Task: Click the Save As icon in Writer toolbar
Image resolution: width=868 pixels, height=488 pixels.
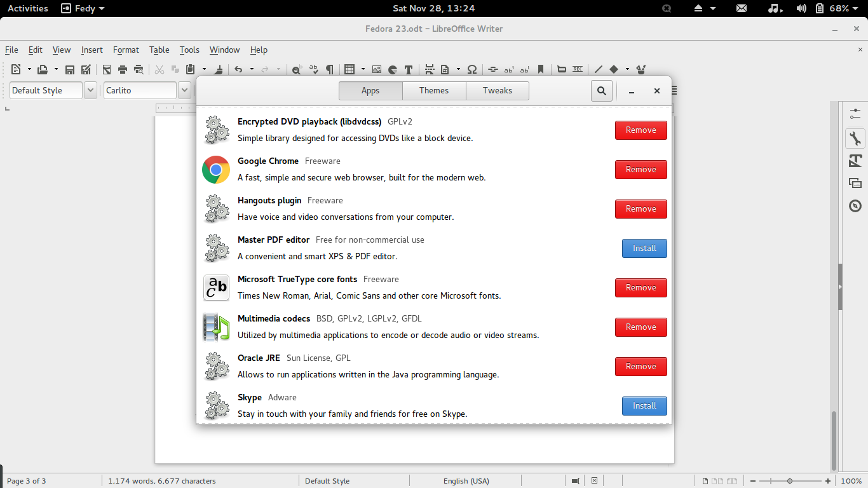Action: tap(86, 69)
